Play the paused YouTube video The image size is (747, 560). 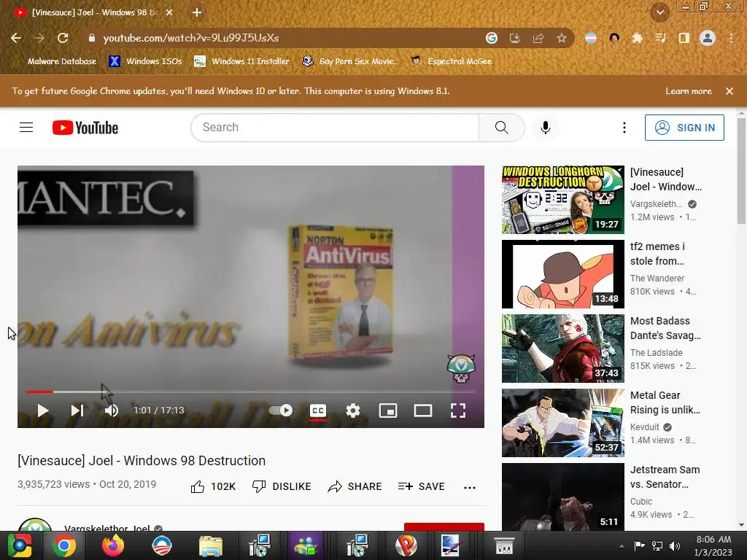[42, 411]
